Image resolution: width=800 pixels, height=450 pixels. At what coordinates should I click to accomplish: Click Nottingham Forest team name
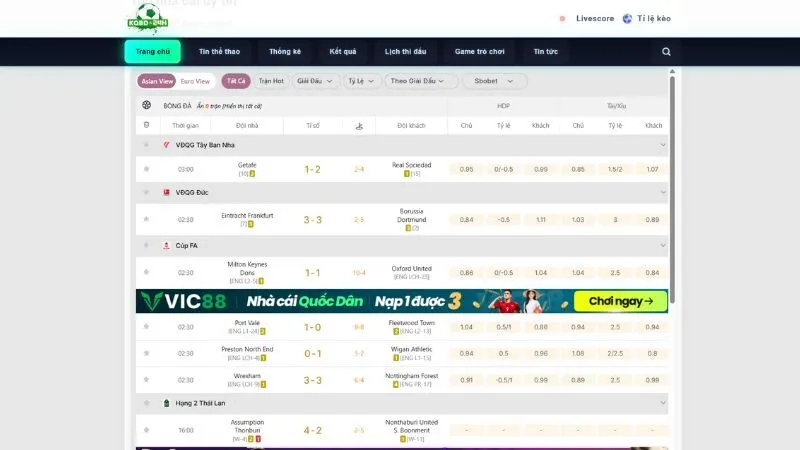(x=411, y=376)
